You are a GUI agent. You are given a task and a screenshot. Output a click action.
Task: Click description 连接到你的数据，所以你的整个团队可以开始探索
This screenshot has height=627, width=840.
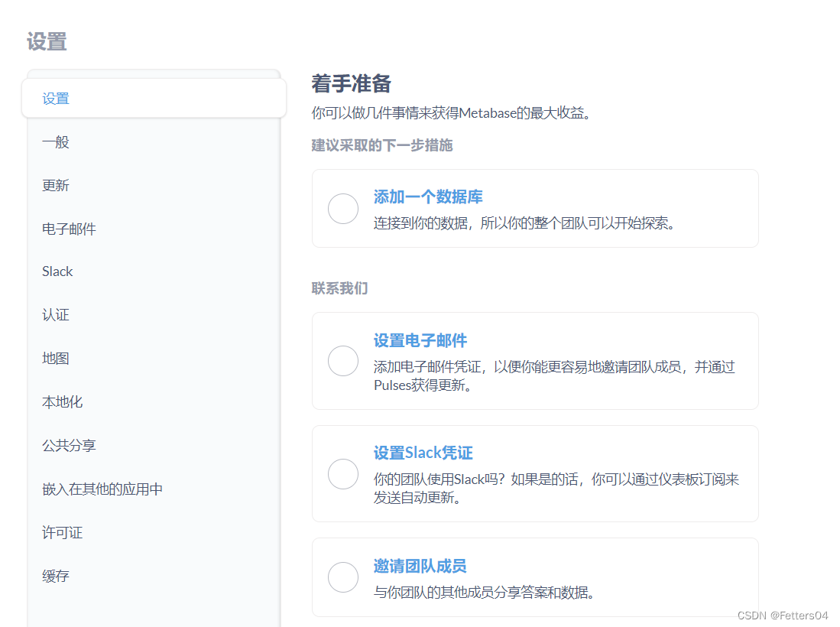524,223
